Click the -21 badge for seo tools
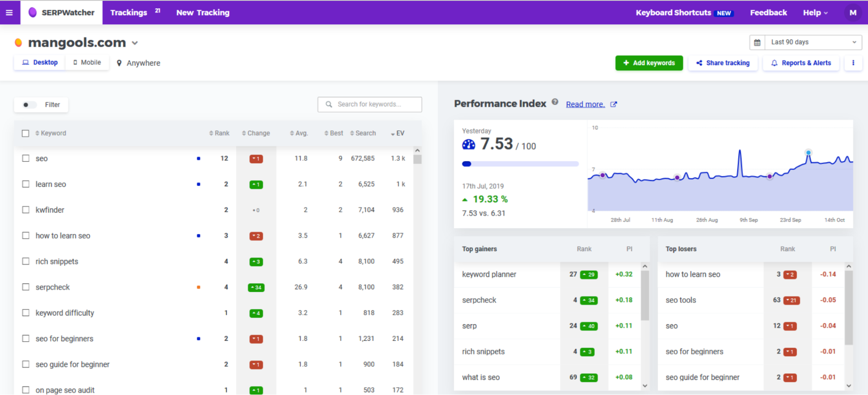This screenshot has height=395, width=868. (792, 300)
